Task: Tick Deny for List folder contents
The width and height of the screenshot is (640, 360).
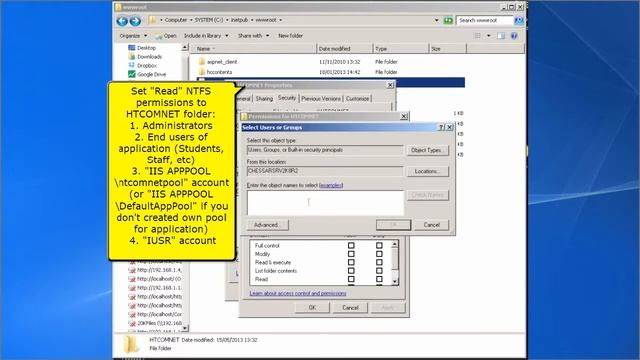Action: pyautogui.click(x=379, y=271)
